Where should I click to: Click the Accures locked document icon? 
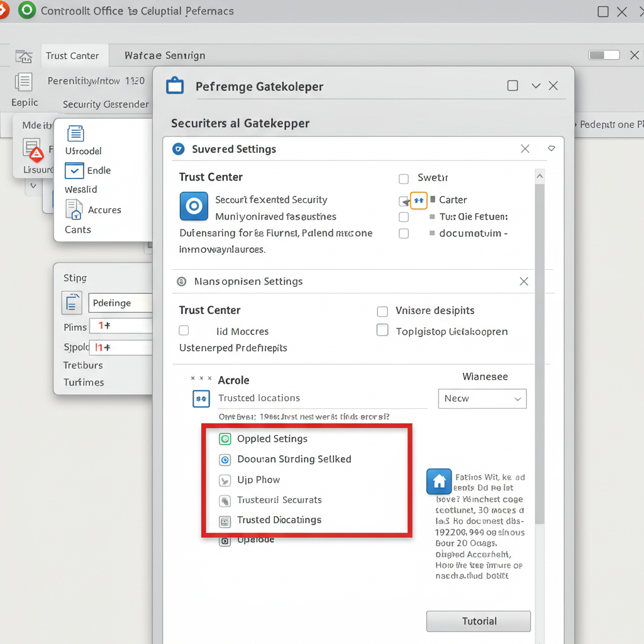[74, 209]
